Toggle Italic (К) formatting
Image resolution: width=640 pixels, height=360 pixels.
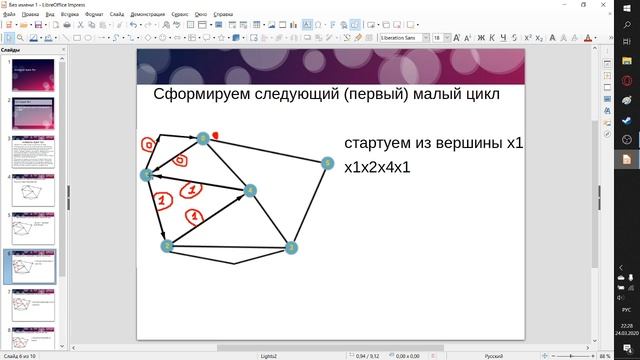492,38
